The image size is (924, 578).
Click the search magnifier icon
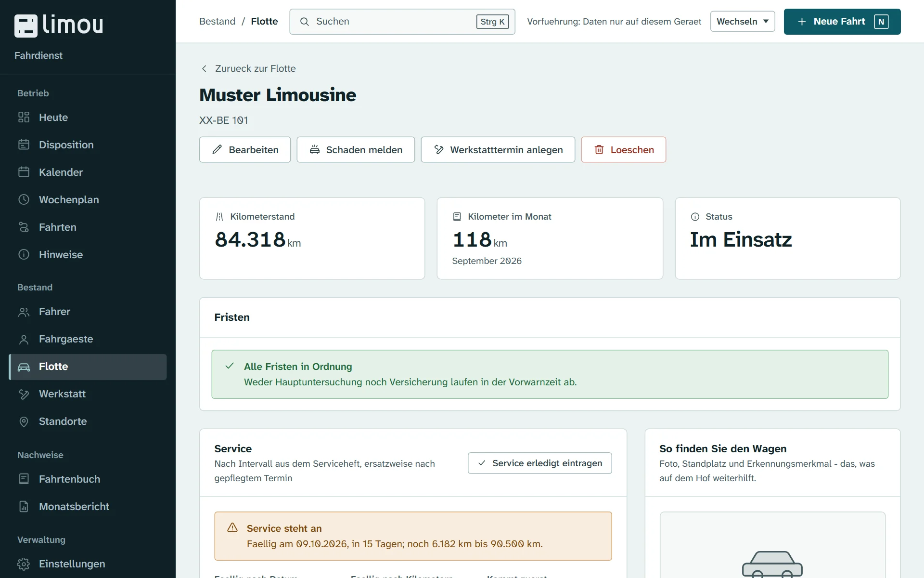click(x=304, y=22)
